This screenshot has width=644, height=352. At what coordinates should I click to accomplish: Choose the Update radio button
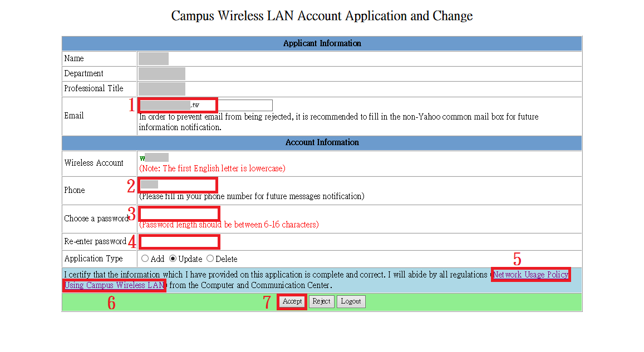(x=173, y=259)
